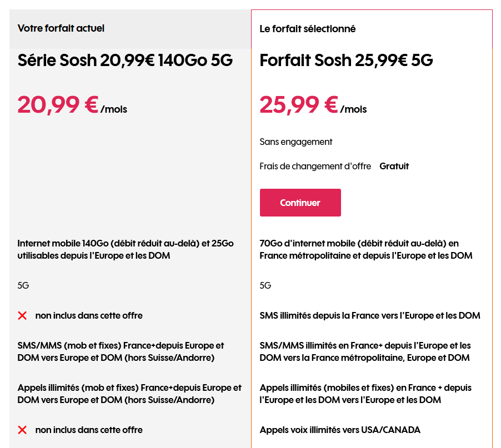Image resolution: width=501 pixels, height=448 pixels.
Task: Click the red cross on the USA/CANADA calls row
Action: 22,430
